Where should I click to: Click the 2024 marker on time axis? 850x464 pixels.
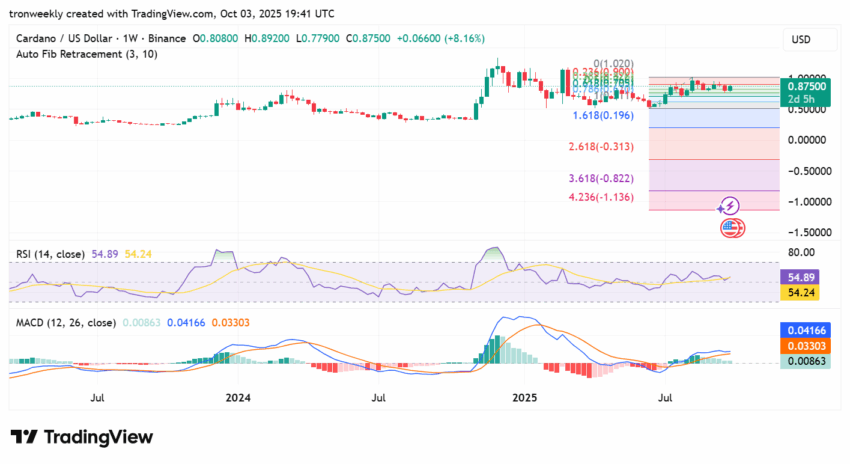tap(238, 397)
